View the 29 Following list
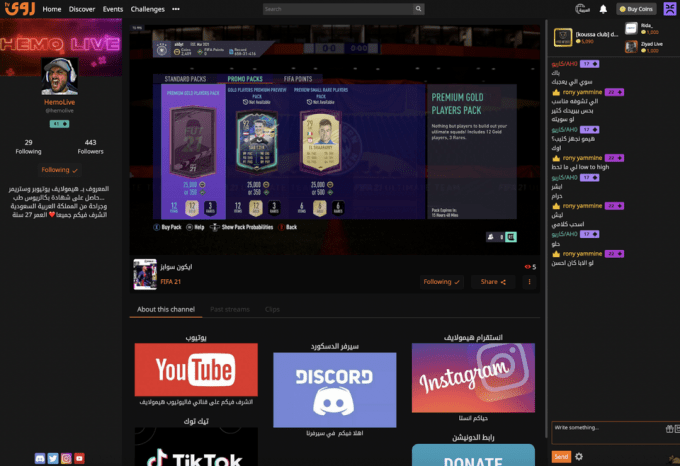 pos(28,147)
